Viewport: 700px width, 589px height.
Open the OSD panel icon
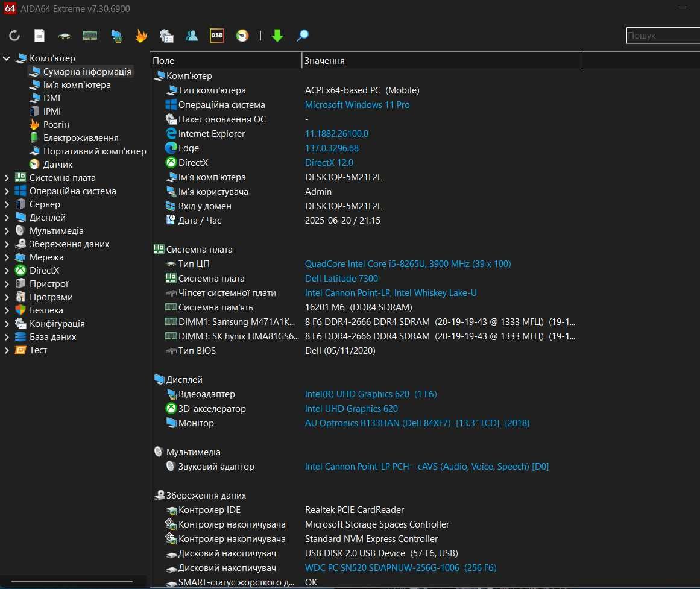217,36
